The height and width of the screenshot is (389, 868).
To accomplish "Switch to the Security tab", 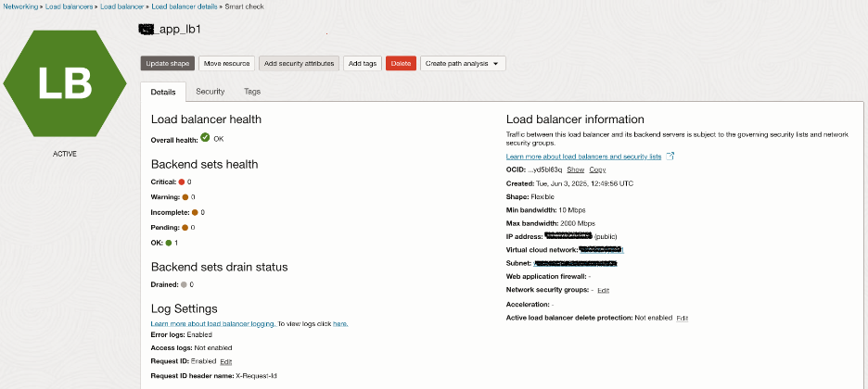I will click(211, 92).
